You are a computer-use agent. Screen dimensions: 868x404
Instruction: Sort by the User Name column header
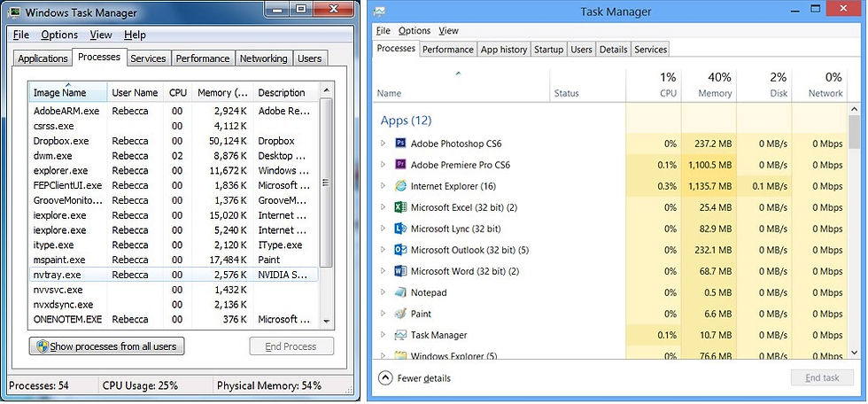[x=135, y=92]
